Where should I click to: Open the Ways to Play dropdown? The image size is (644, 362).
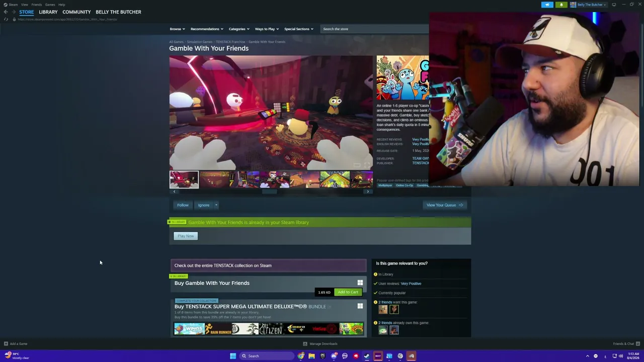point(267,29)
